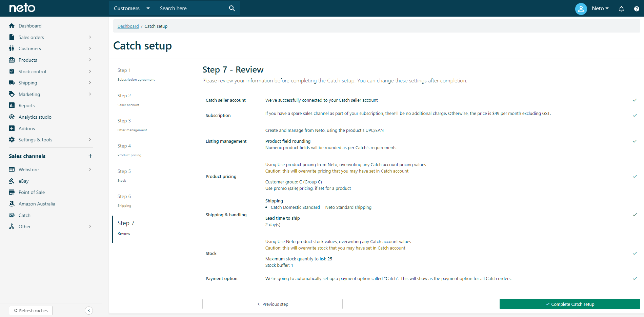The height and width of the screenshot is (317, 644).
Task: Expand the Products submenu chevron
Action: point(90,60)
